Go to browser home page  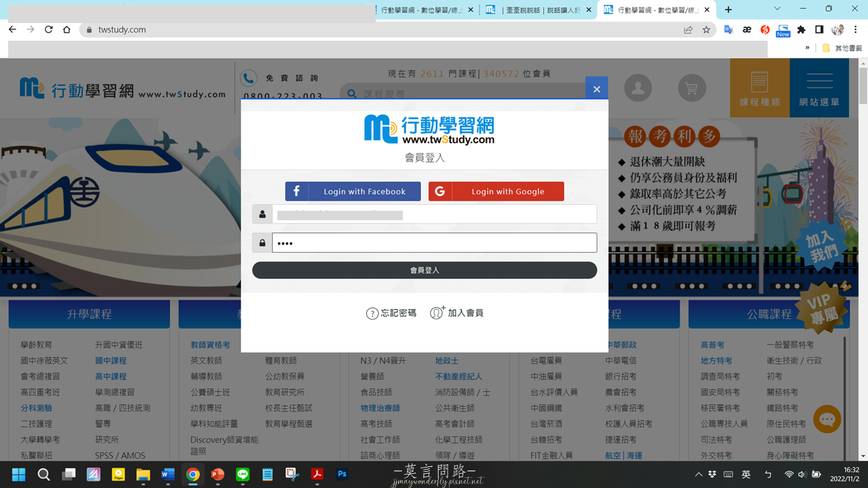(x=66, y=30)
